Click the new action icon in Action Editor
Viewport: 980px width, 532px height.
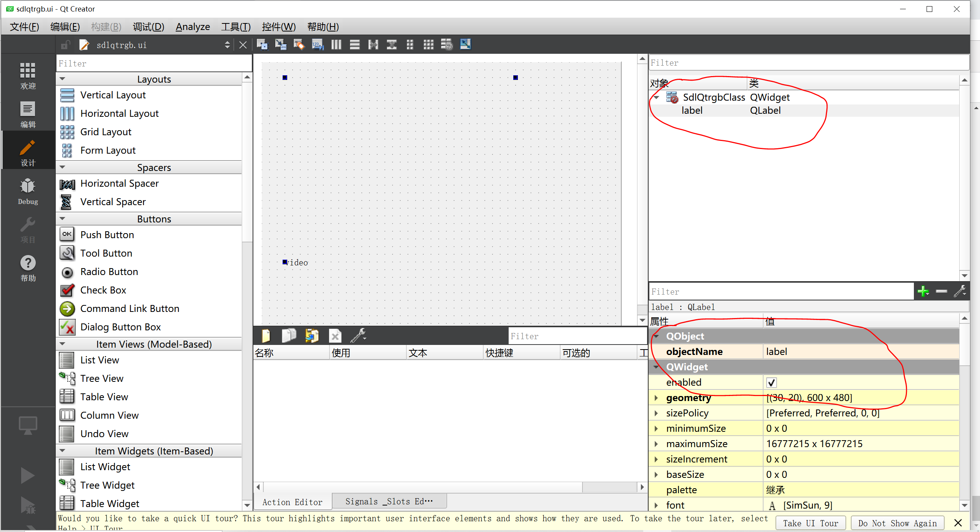coord(266,336)
